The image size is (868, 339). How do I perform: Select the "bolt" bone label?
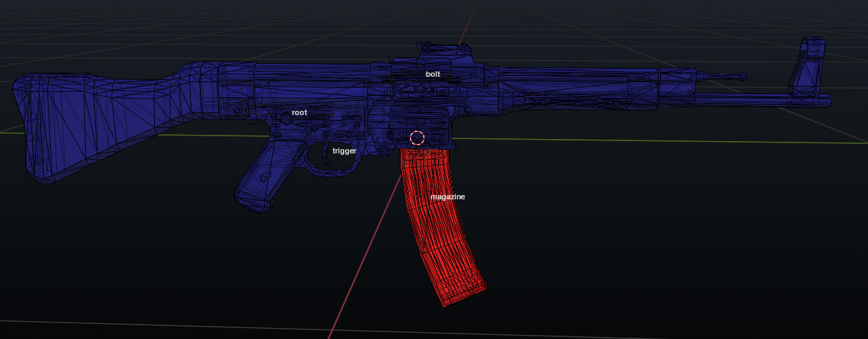click(x=433, y=74)
